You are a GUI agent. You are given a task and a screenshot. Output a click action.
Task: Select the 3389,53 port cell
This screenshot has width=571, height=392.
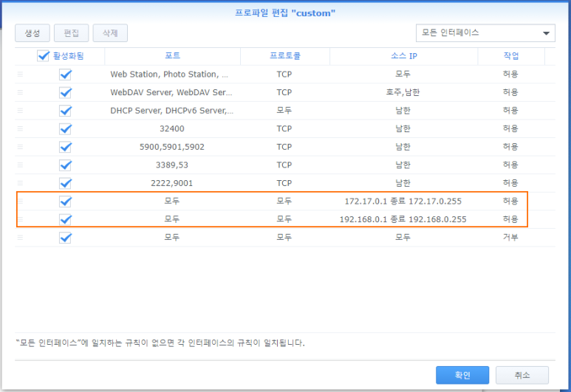(172, 165)
